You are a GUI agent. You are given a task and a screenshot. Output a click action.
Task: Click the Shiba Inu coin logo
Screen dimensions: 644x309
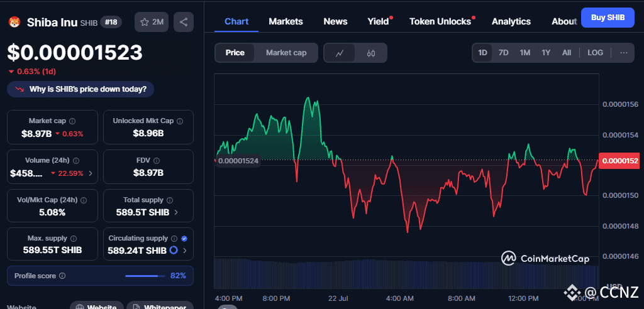[x=14, y=22]
